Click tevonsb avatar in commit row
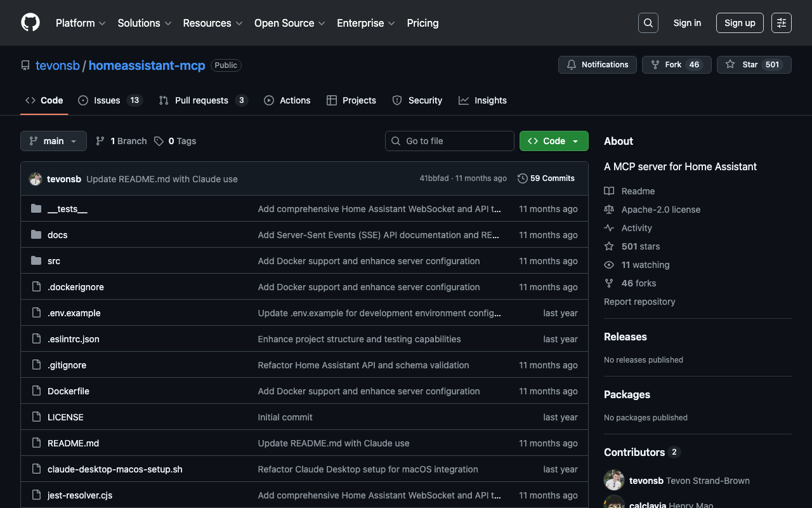The width and height of the screenshot is (812, 508). (x=36, y=179)
